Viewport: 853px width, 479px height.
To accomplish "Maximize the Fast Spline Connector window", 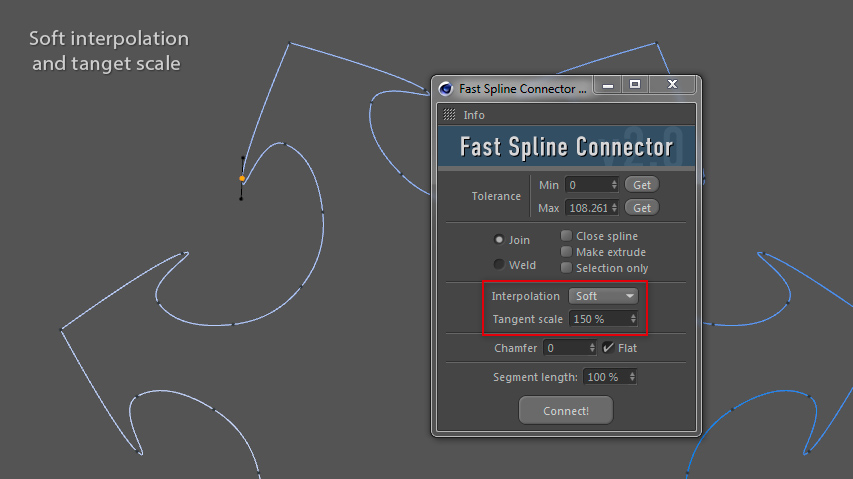I will coord(634,84).
